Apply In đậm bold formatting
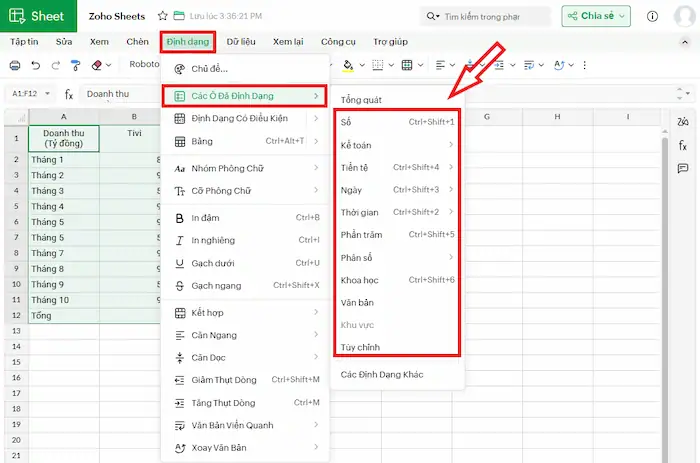The height and width of the screenshot is (463, 700). 245,218
